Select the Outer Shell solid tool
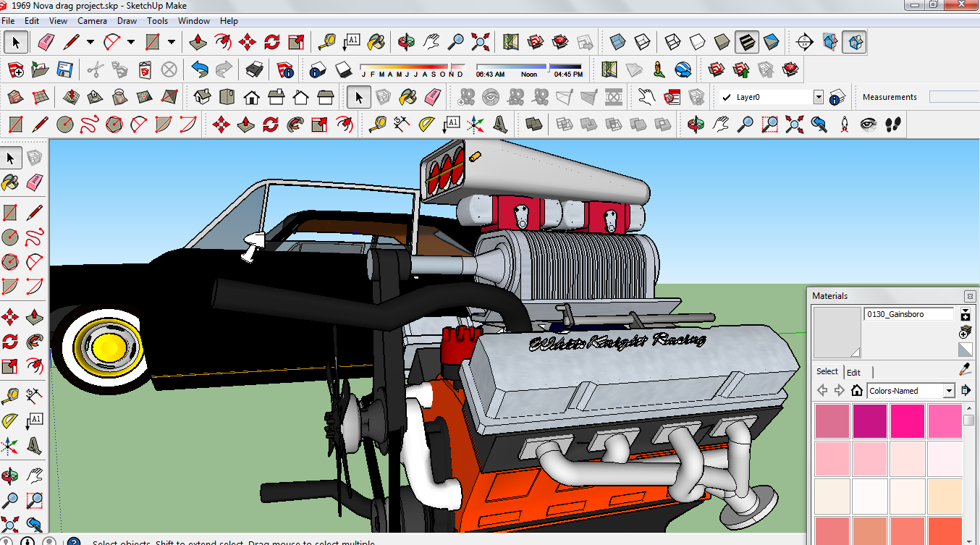 pyautogui.click(x=535, y=124)
